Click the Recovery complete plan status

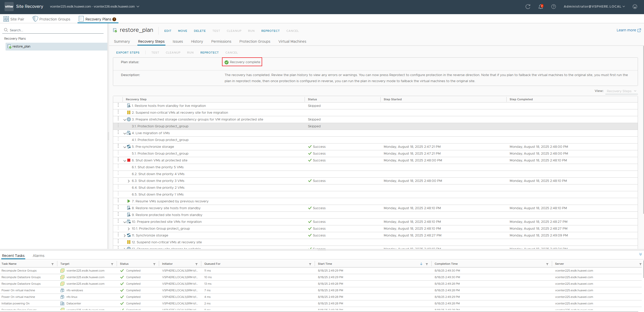coord(242,62)
